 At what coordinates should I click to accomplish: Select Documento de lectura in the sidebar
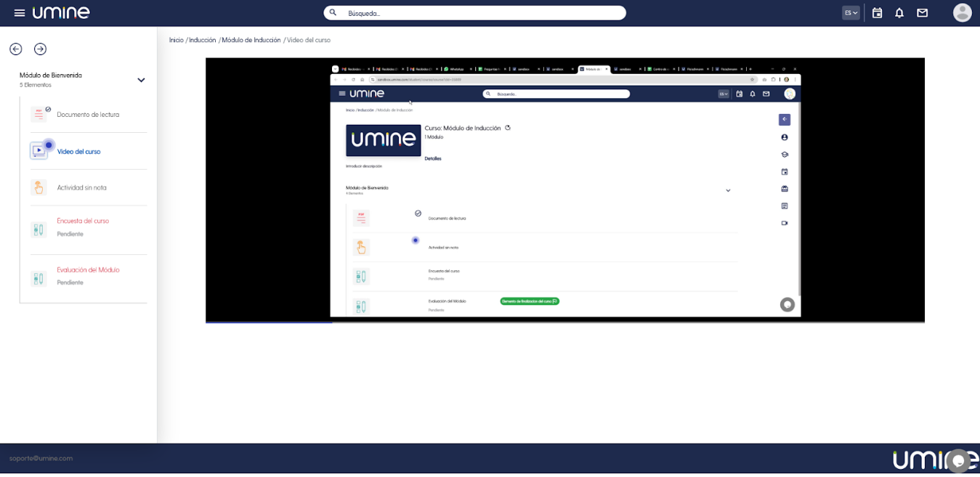tap(88, 115)
